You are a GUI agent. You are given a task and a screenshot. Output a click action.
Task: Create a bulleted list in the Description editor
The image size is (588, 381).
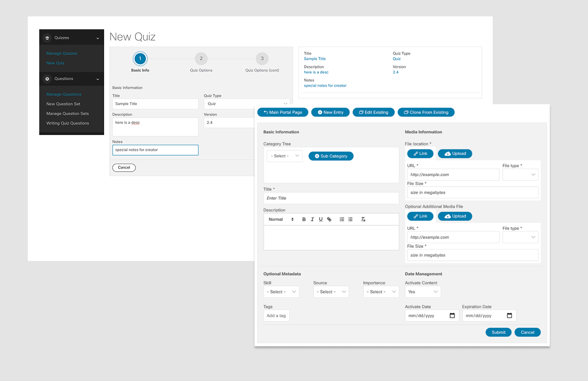[x=350, y=219]
